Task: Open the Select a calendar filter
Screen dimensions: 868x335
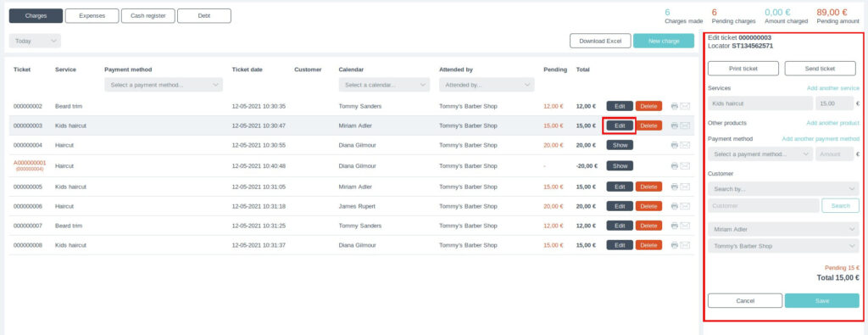Action: [384, 85]
